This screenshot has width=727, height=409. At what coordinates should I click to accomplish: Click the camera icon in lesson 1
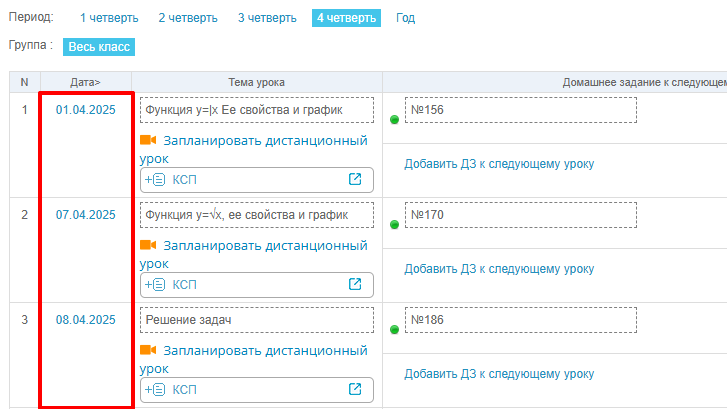pyautogui.click(x=149, y=141)
